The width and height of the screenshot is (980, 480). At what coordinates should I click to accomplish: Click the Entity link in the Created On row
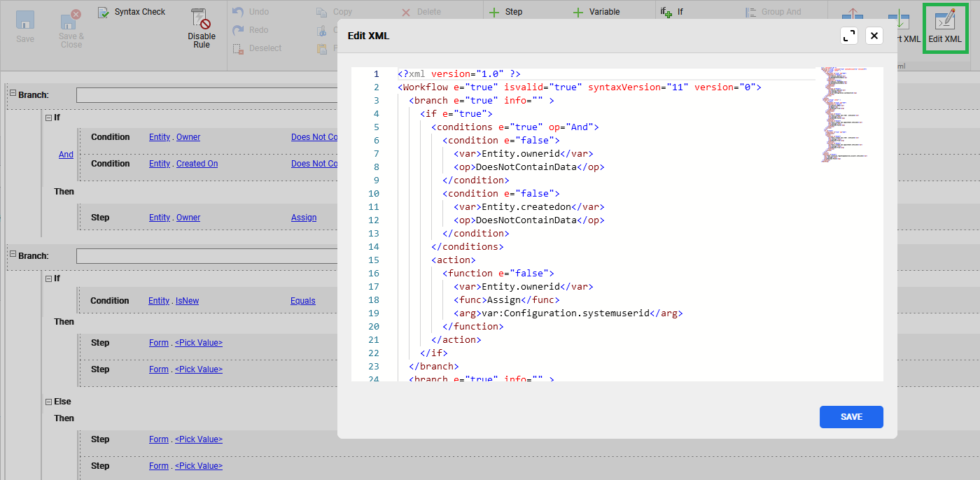pos(160,164)
